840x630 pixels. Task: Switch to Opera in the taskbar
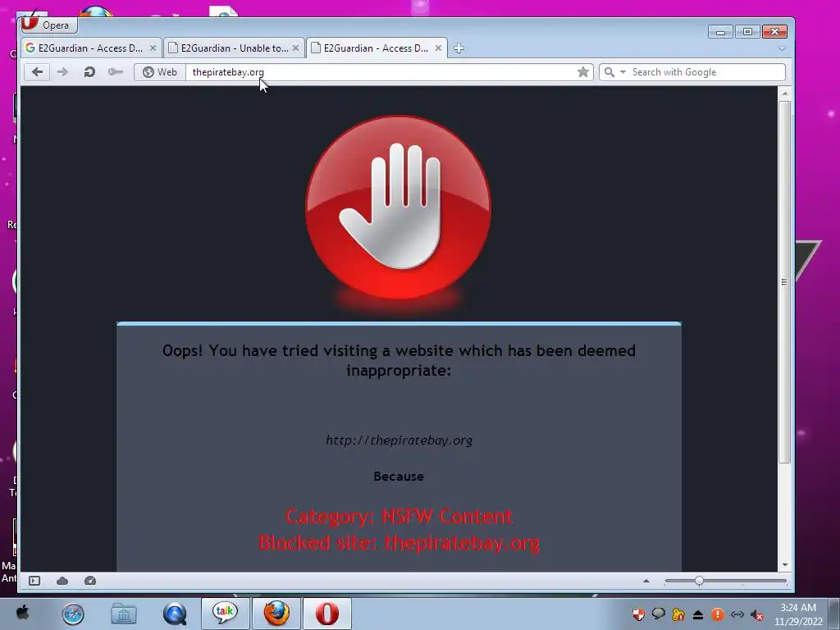[x=327, y=614]
